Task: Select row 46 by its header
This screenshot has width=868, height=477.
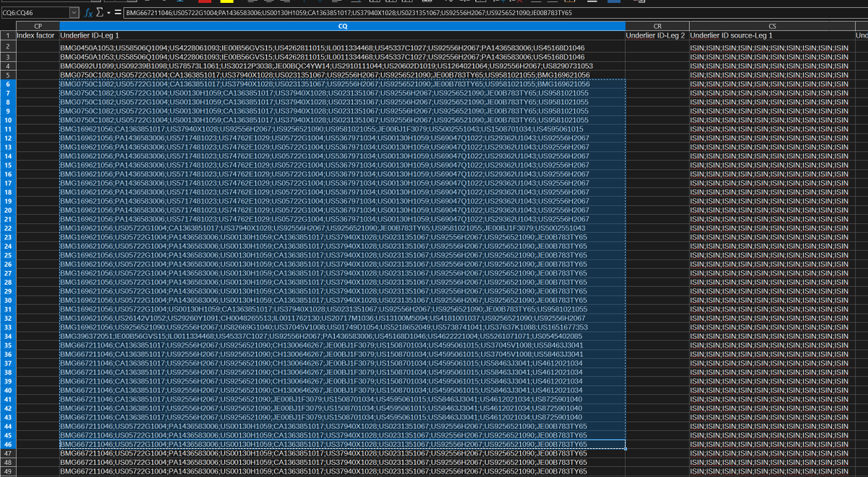Action: pyautogui.click(x=7, y=444)
